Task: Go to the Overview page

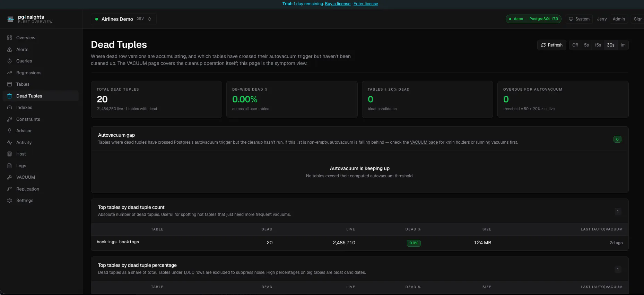Action: click(x=41, y=38)
